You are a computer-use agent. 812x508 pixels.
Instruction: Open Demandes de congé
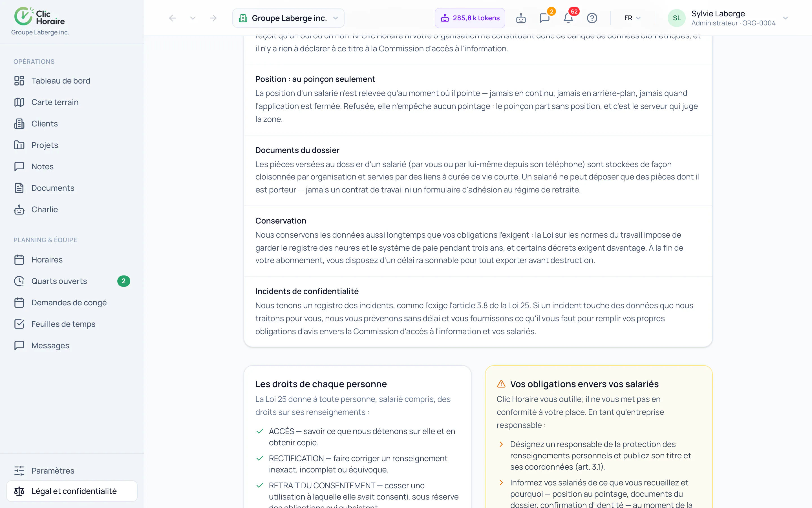tap(72, 303)
